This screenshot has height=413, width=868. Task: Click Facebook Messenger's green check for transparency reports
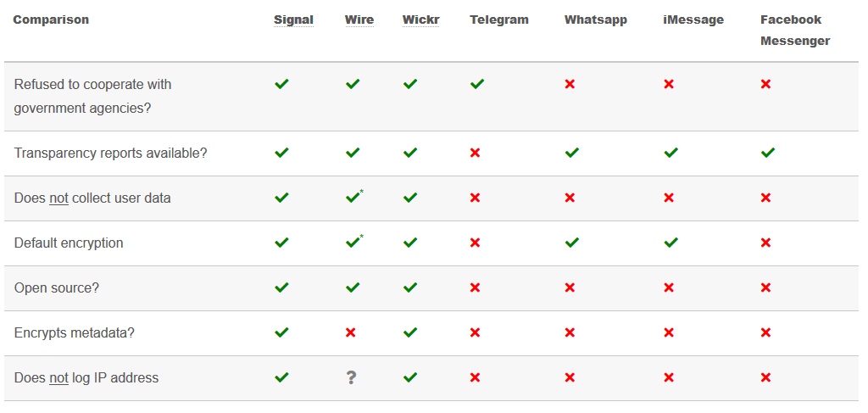[767, 153]
